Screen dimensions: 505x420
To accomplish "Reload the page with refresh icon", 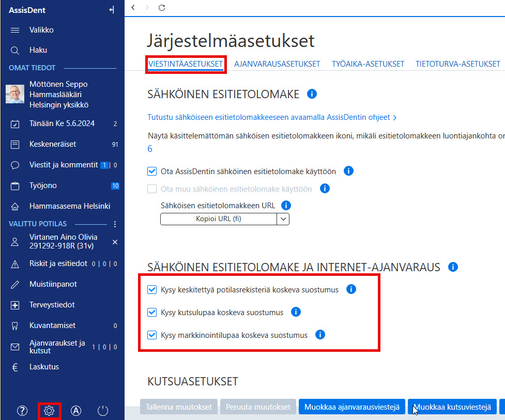I will [x=162, y=7].
